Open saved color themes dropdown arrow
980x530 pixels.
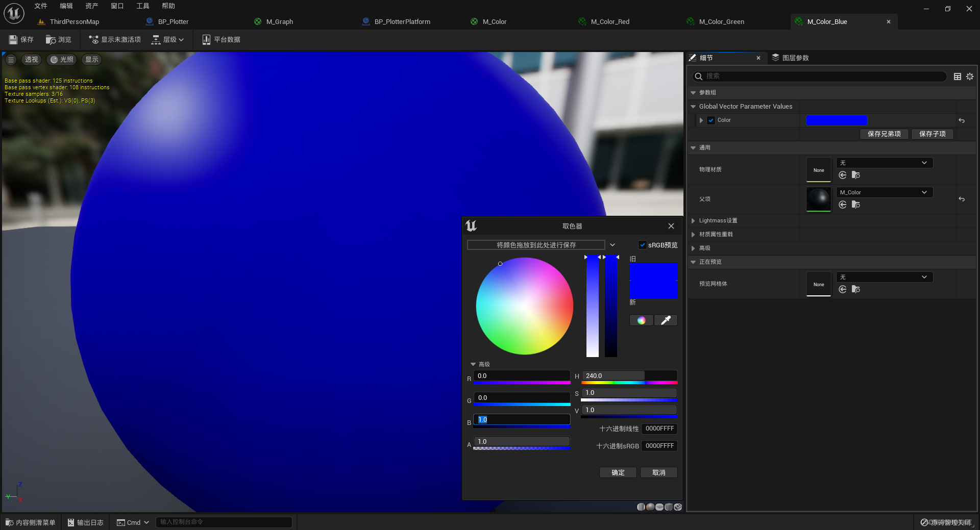click(612, 245)
